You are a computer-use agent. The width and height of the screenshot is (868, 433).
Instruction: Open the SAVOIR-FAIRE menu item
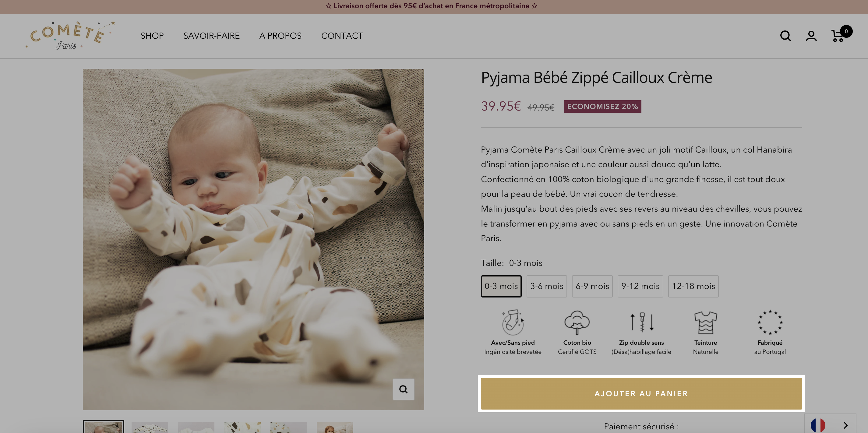[211, 36]
